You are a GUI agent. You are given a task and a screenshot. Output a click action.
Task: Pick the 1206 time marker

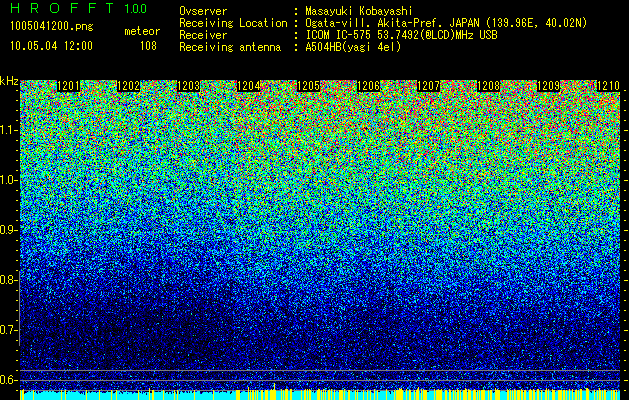369,86
